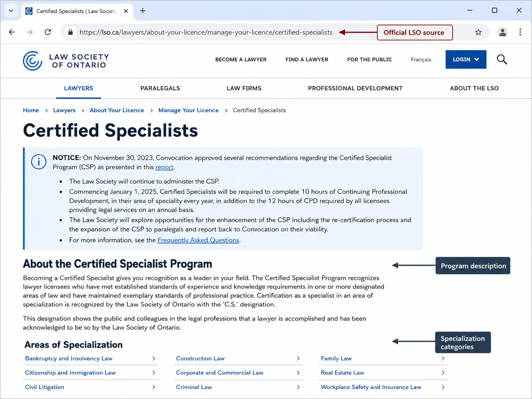
Task: Open the report link in the notice
Action: tap(164, 167)
